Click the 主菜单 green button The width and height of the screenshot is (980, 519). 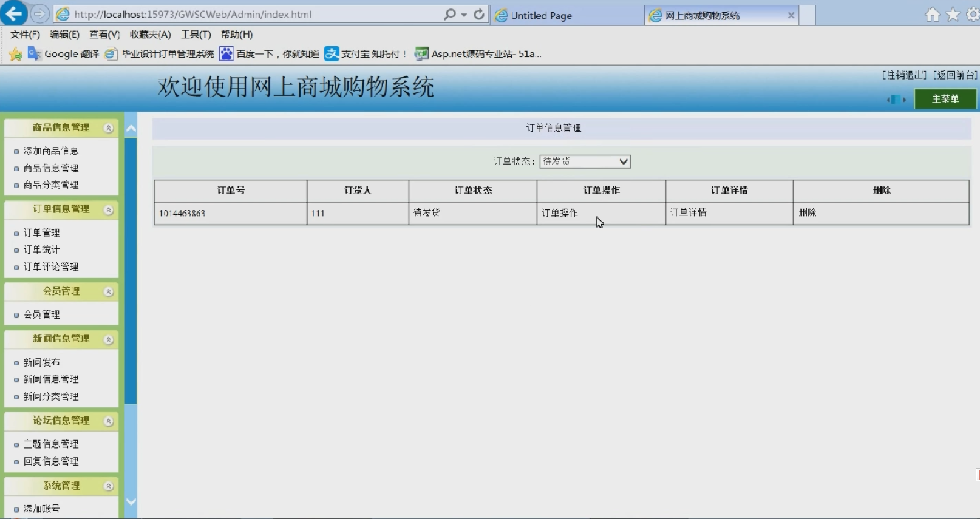pos(945,99)
